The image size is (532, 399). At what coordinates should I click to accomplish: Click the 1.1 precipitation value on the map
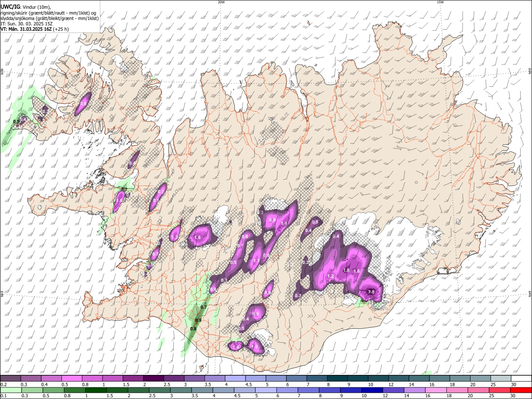[x=256, y=261]
